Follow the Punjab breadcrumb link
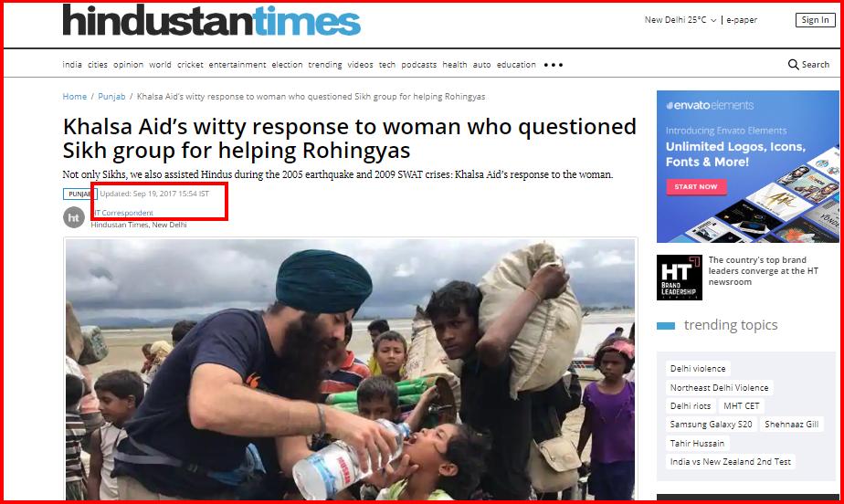The height and width of the screenshot is (504, 844). [x=111, y=96]
